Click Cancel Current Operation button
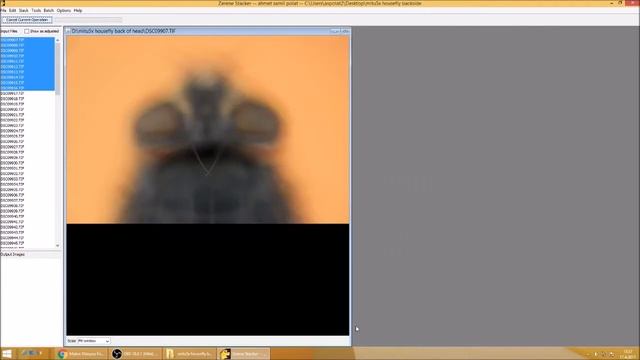Viewport: 640px width, 360px height. click(27, 20)
